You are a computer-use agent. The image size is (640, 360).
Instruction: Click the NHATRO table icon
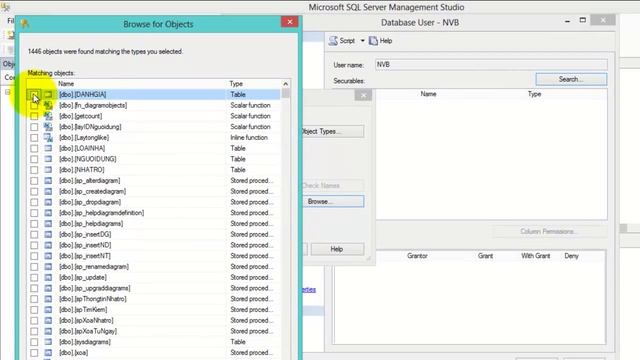point(48,170)
